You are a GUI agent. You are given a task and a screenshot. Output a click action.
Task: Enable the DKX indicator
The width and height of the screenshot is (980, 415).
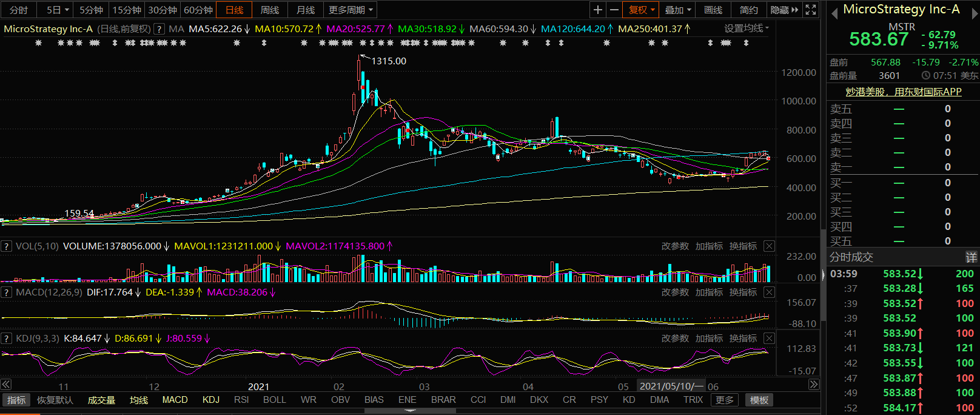(x=539, y=400)
